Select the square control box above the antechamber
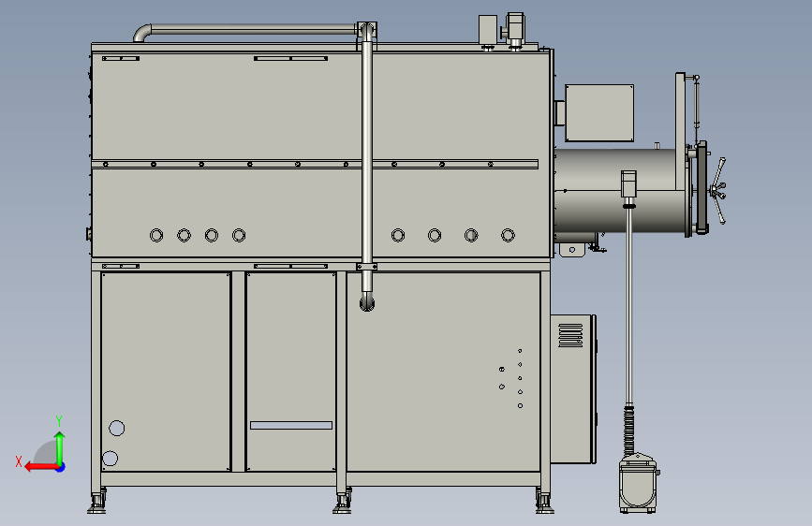Image resolution: width=812 pixels, height=526 pixels. point(599,113)
